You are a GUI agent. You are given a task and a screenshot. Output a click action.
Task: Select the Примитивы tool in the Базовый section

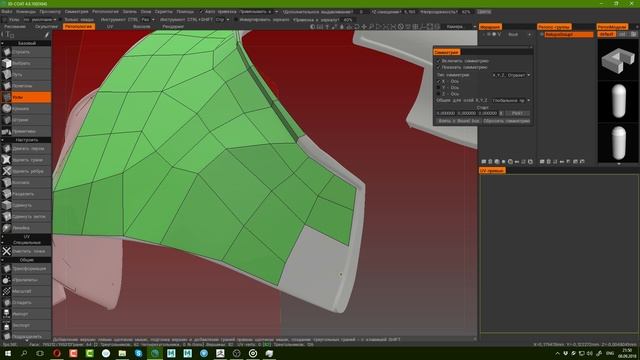(26, 131)
